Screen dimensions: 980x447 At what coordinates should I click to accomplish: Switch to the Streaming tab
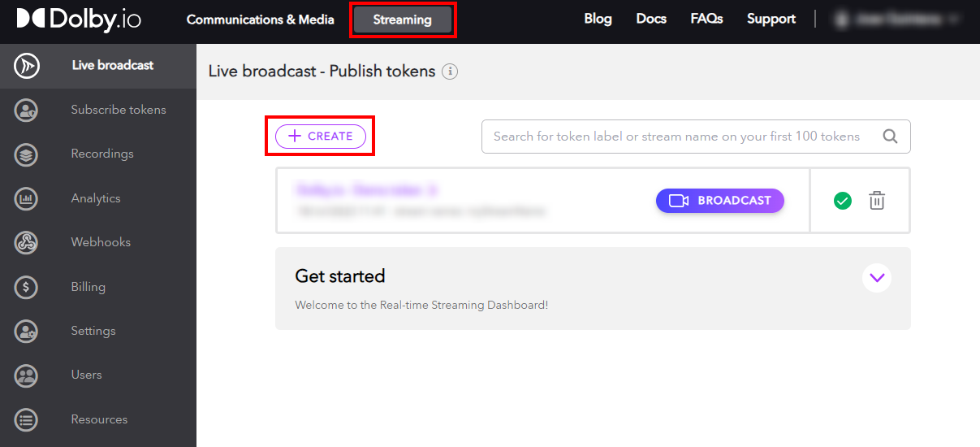[x=403, y=20]
